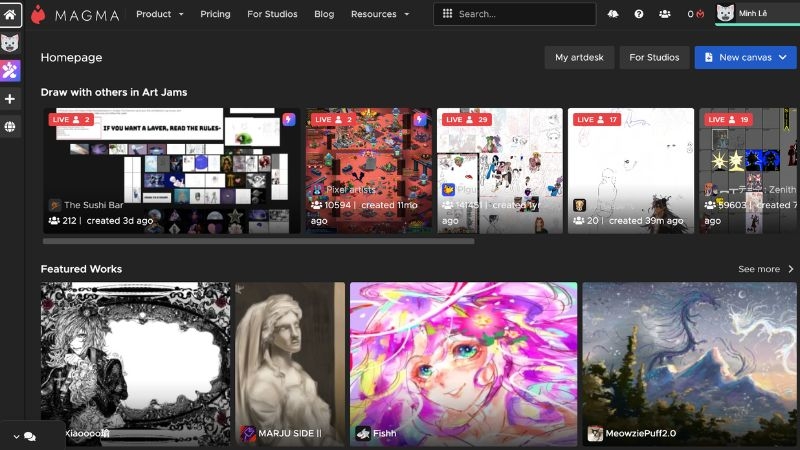Open the help question mark icon
This screenshot has width=800, height=450.
click(638, 14)
